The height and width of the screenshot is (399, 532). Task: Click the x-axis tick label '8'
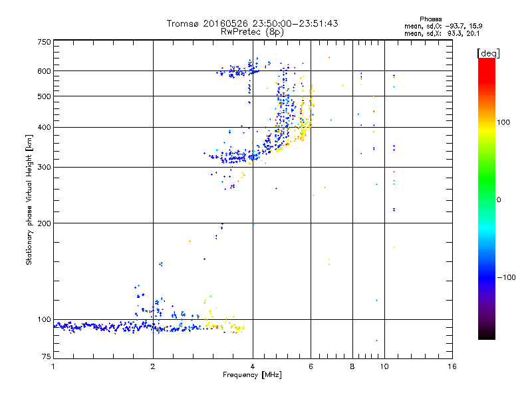coord(352,366)
